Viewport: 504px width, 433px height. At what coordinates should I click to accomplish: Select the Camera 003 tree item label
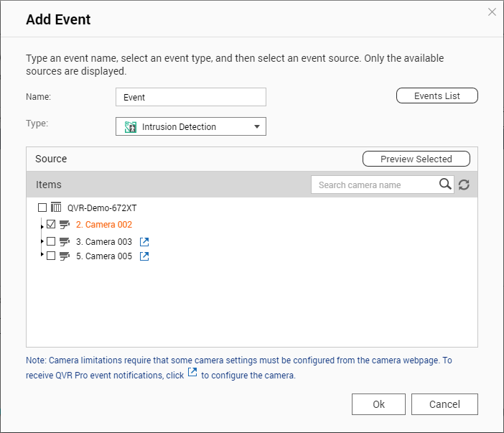click(103, 242)
